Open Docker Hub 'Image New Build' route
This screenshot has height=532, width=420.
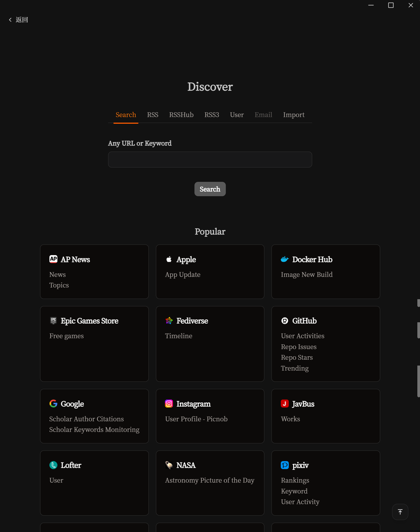tap(307, 274)
